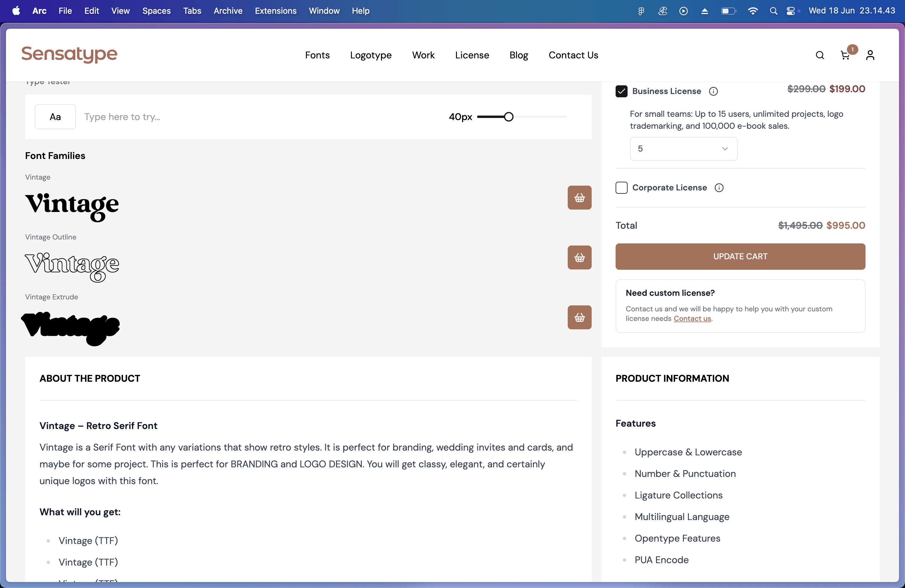Show Corporate License info tooltip
This screenshot has height=588, width=905.
point(719,187)
